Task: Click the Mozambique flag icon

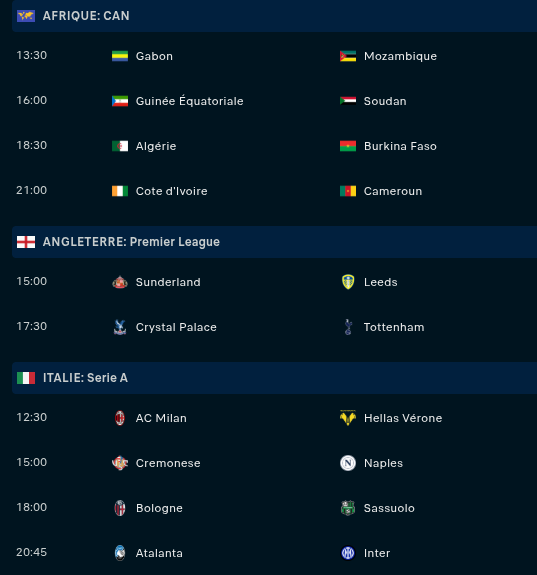Action: tap(348, 56)
